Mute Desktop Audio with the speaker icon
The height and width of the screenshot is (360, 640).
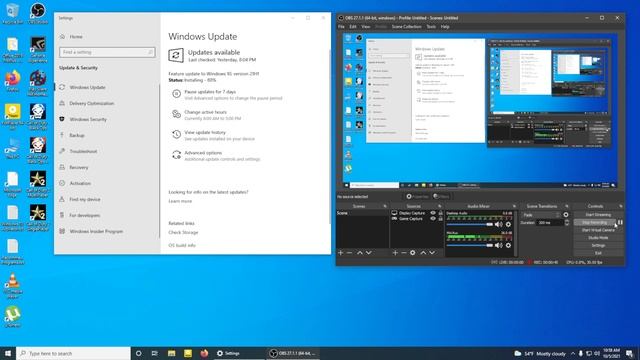point(498,224)
